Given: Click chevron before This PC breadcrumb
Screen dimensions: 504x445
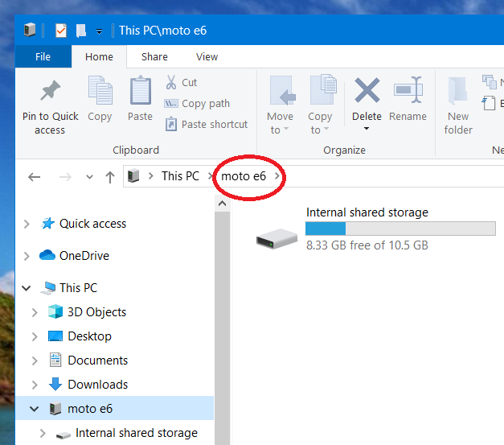Looking at the screenshot, I should pyautogui.click(x=150, y=176).
